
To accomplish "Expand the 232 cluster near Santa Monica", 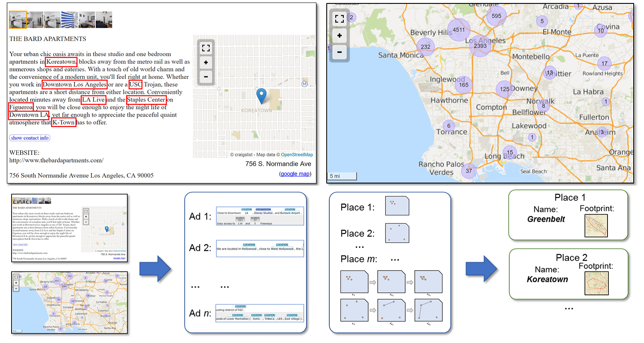I will click(x=425, y=47).
